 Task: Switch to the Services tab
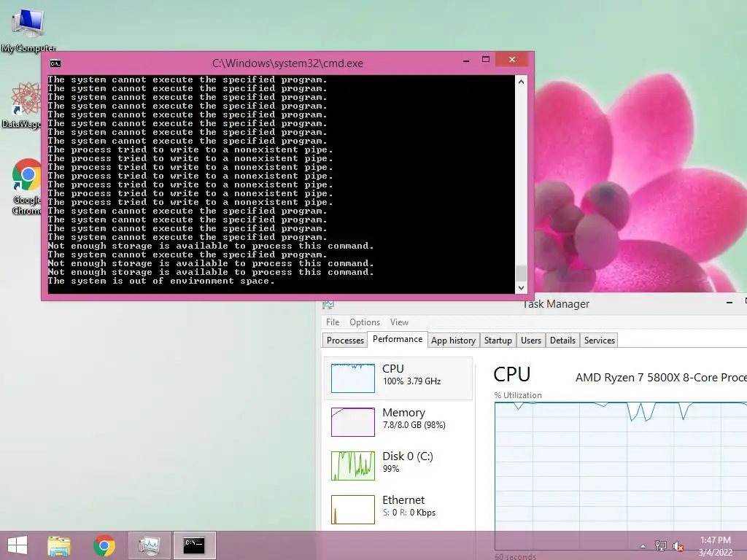tap(600, 341)
